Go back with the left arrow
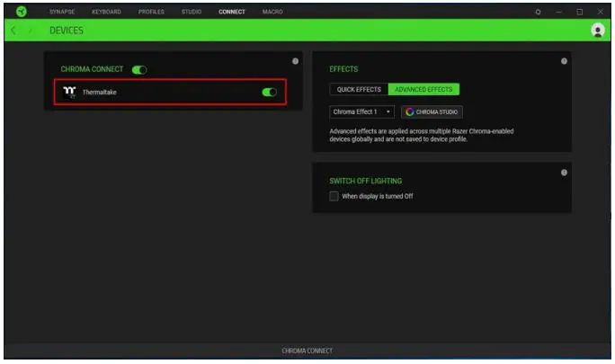The width and height of the screenshot is (615, 364). 13,31
